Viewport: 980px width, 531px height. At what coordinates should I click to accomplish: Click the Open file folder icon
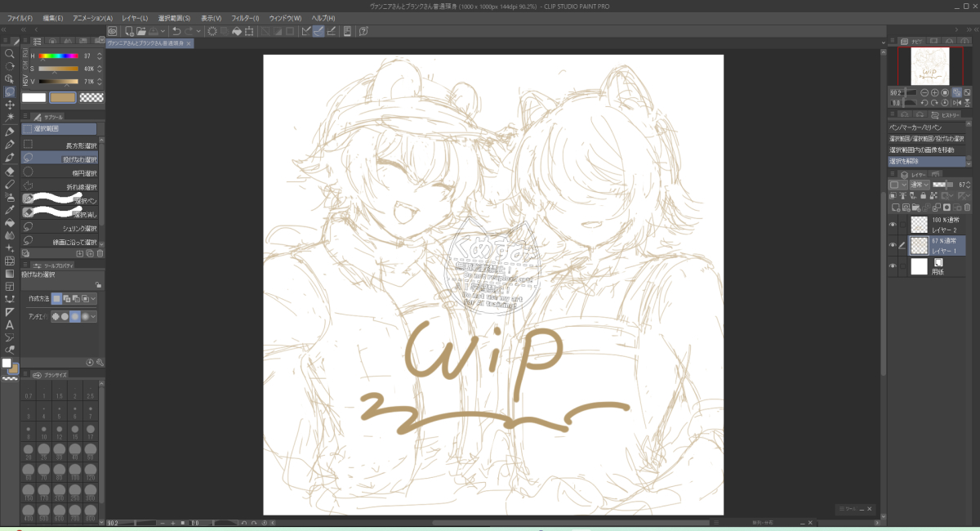pos(141,31)
